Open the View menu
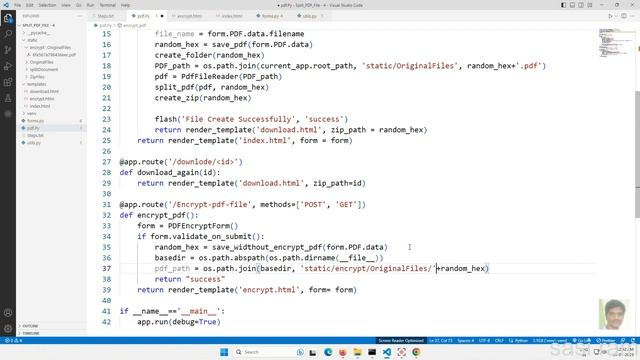 click(66, 5)
